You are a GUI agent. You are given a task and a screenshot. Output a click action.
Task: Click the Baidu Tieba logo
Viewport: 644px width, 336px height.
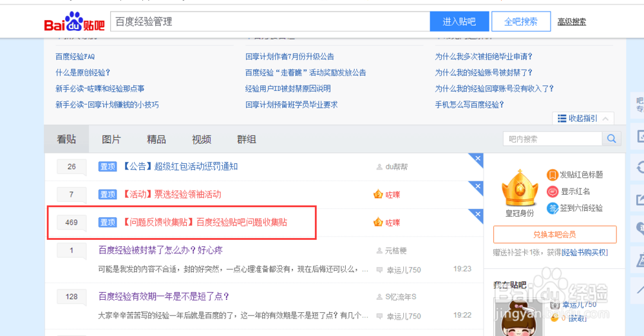tap(74, 22)
